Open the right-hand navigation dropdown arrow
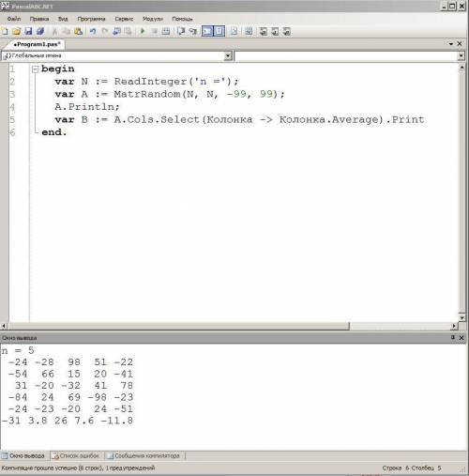 [461, 56]
